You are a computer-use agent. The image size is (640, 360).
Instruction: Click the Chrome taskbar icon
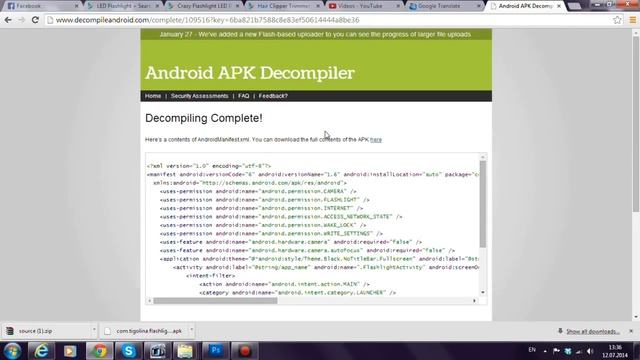coord(99,351)
